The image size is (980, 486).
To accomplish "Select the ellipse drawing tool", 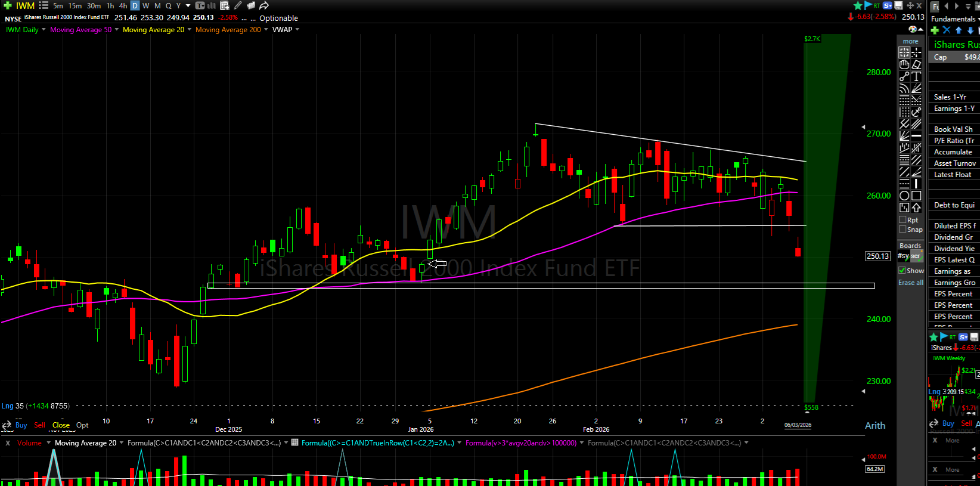I will pyautogui.click(x=904, y=196).
